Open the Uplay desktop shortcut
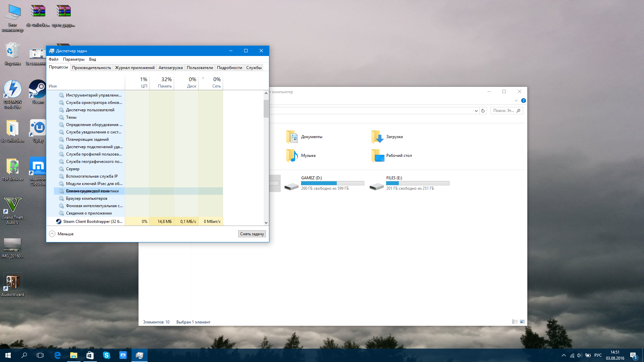The width and height of the screenshot is (644, 362). (38, 128)
